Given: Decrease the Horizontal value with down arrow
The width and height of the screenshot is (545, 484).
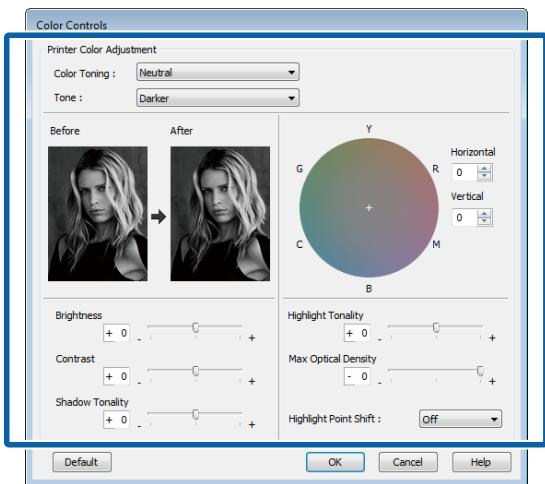Looking at the screenshot, I should (484, 176).
